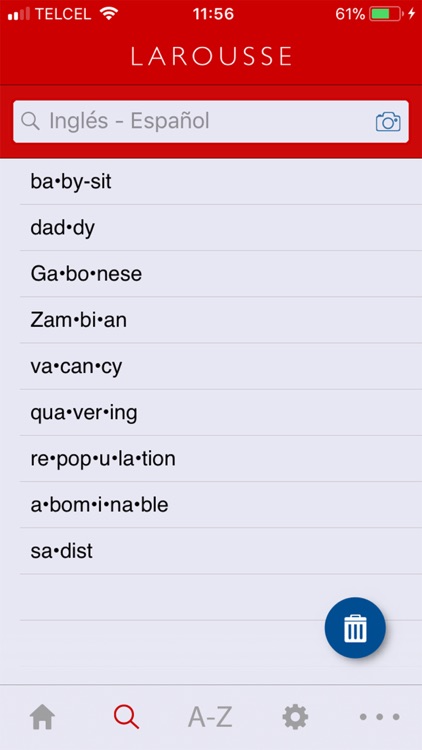Open the re•pop•u•la•tion entry
Image resolution: width=422 pixels, height=750 pixels.
(221, 459)
